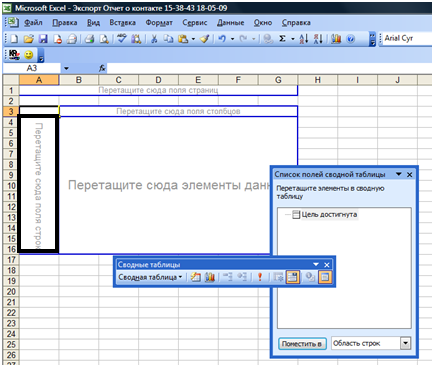Open the Сводная таблица dropdown menu

(150, 277)
